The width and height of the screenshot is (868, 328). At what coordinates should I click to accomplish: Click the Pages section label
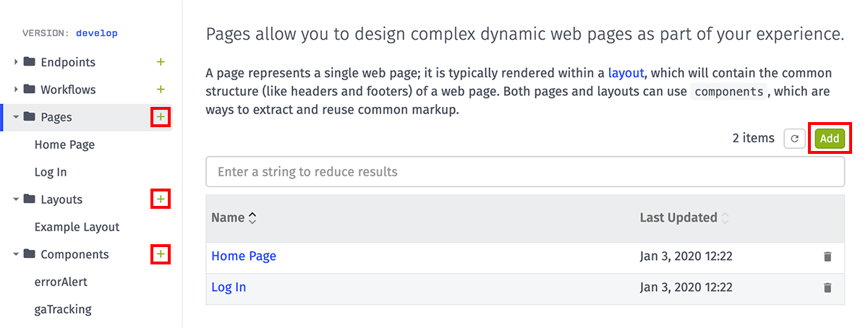56,117
